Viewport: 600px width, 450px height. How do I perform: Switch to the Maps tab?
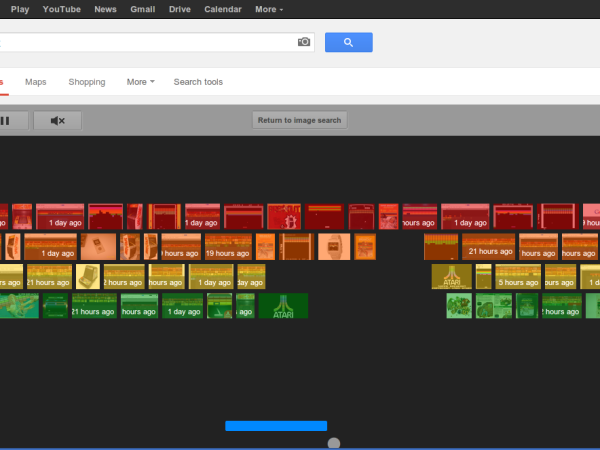click(x=36, y=82)
